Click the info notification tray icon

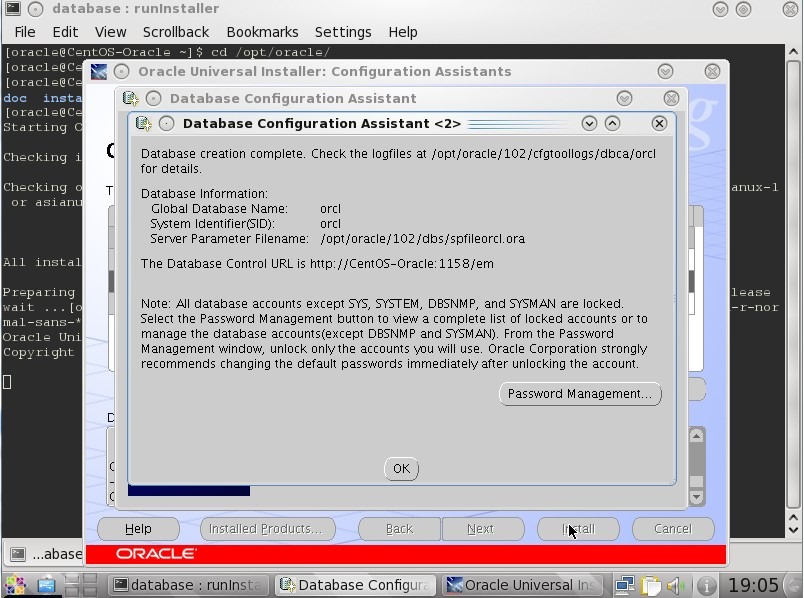(706, 585)
